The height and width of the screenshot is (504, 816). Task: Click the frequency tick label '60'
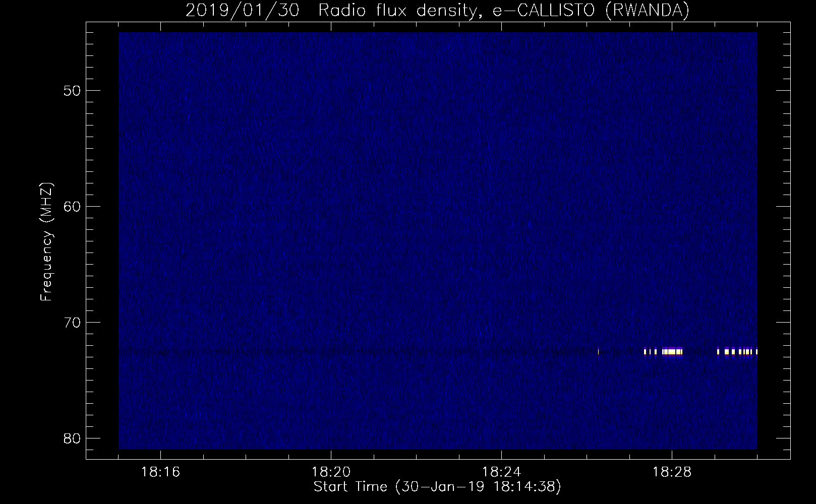coord(73,206)
